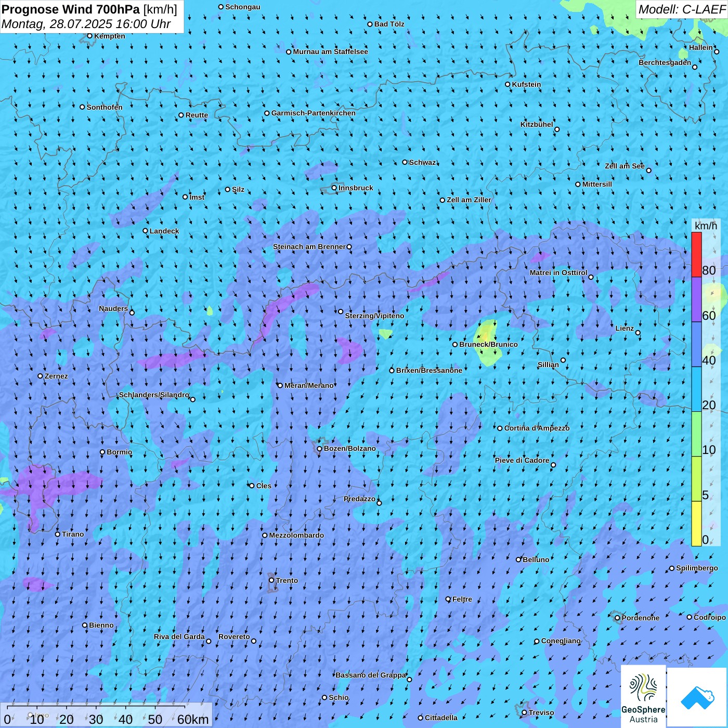Click the Lienz city label

point(625,328)
